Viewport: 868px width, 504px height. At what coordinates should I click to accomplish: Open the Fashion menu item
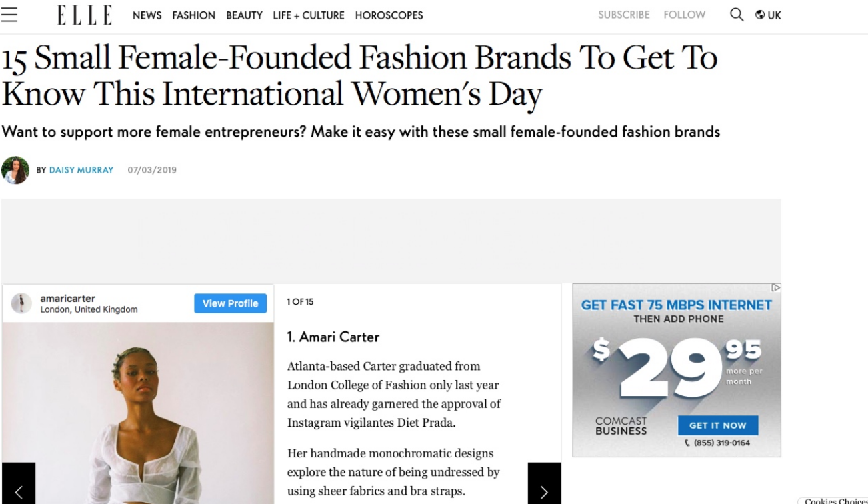click(x=193, y=15)
